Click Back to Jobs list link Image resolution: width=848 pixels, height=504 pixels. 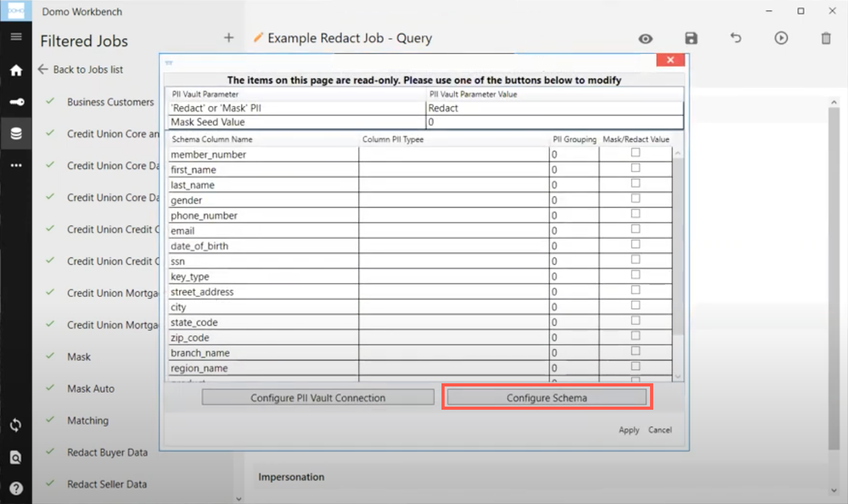tap(88, 69)
